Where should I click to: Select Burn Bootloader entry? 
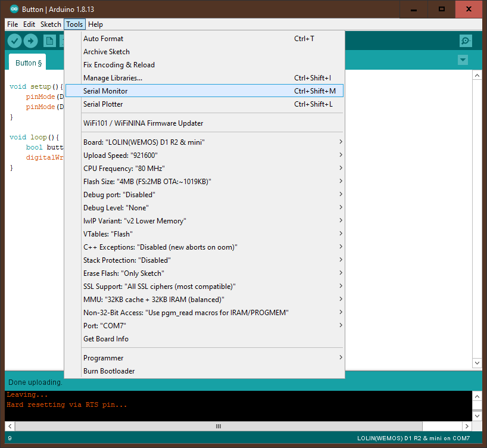click(x=204, y=371)
